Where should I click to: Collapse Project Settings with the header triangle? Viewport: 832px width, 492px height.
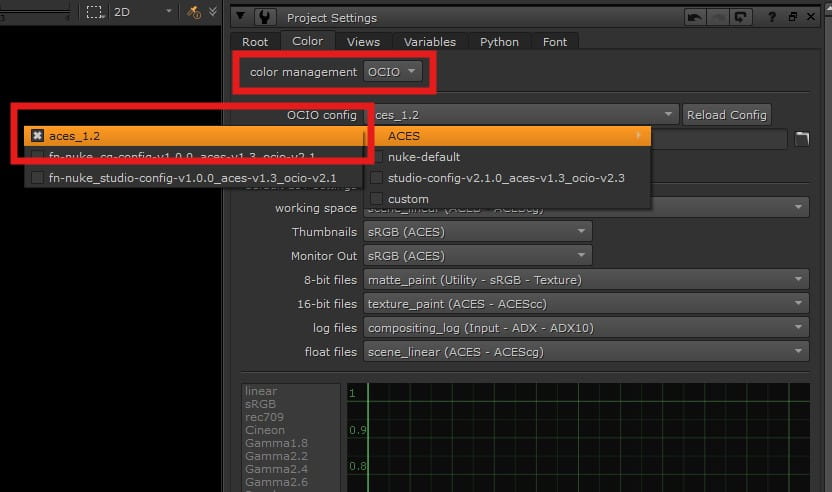(x=240, y=16)
